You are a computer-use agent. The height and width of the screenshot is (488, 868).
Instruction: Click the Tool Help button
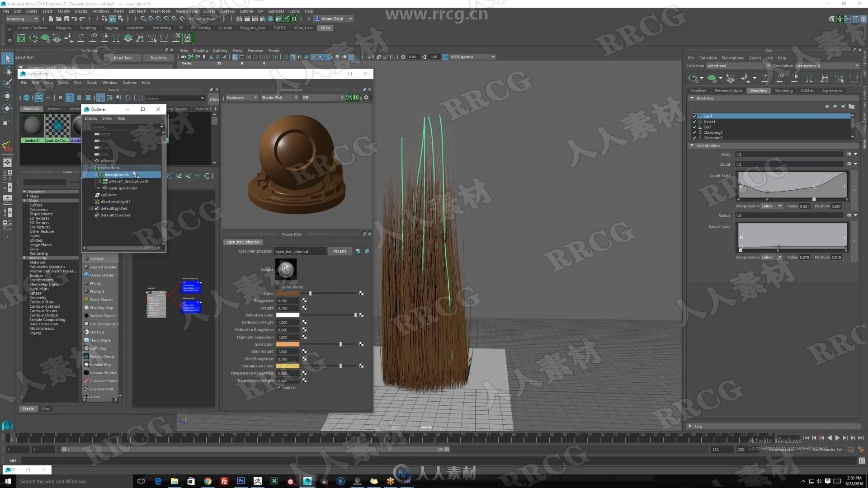click(158, 58)
